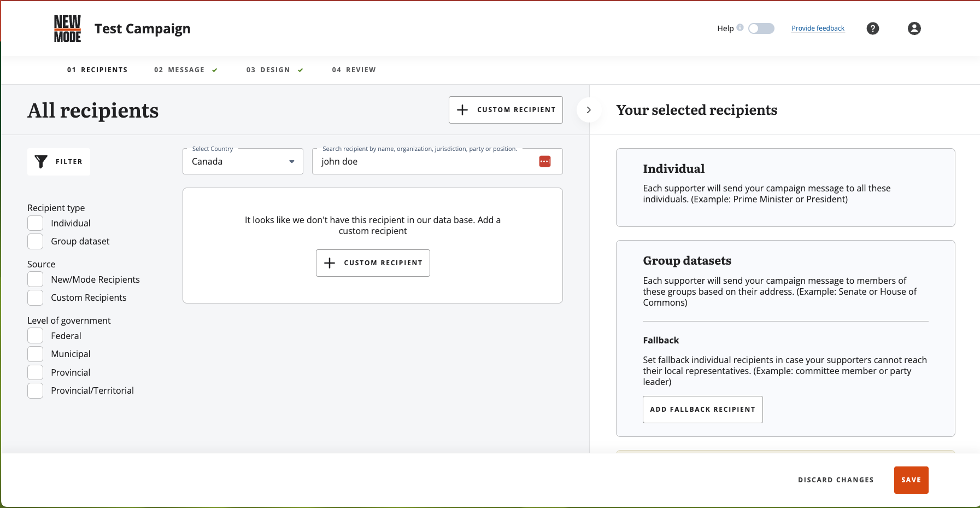Check the Group dataset checkbox
The height and width of the screenshot is (508, 980).
coord(36,241)
